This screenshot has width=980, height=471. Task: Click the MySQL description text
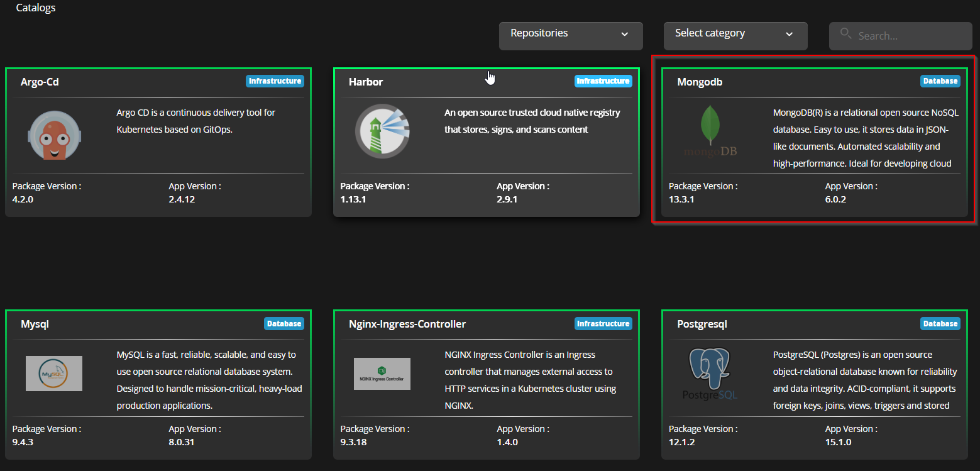click(209, 380)
